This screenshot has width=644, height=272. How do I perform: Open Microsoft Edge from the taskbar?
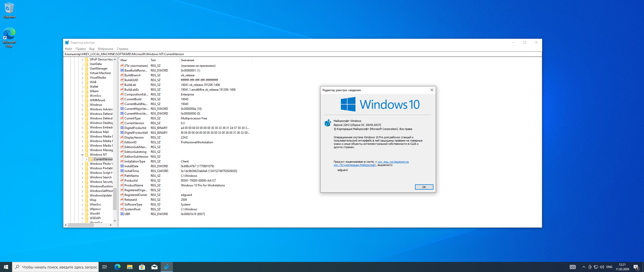[x=117, y=267]
